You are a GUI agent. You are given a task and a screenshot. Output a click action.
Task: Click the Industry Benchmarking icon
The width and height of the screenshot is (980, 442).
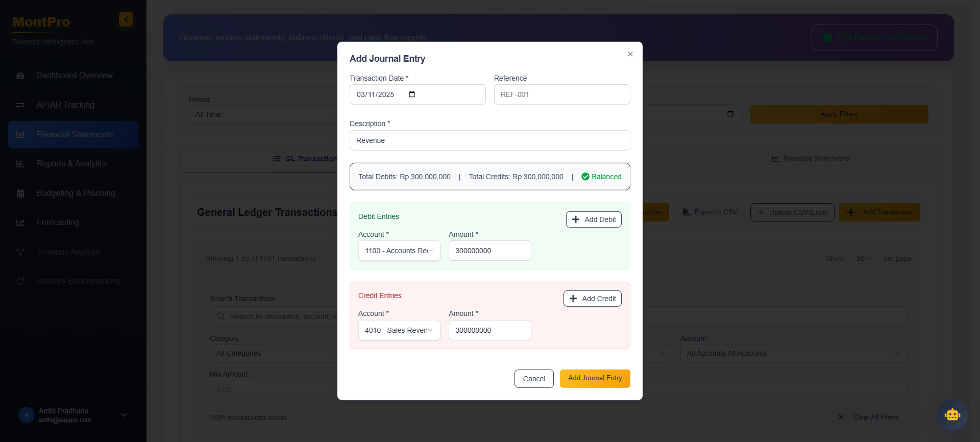(20, 281)
